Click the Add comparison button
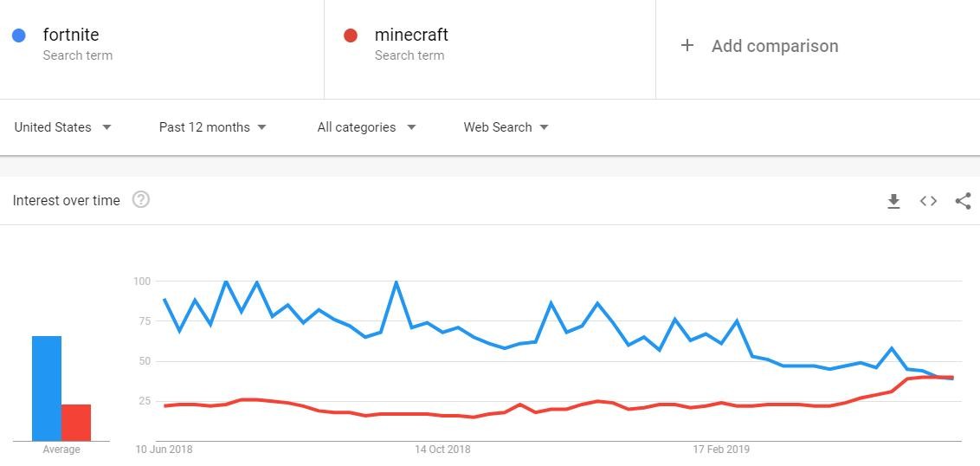The height and width of the screenshot is (466, 980). point(774,46)
